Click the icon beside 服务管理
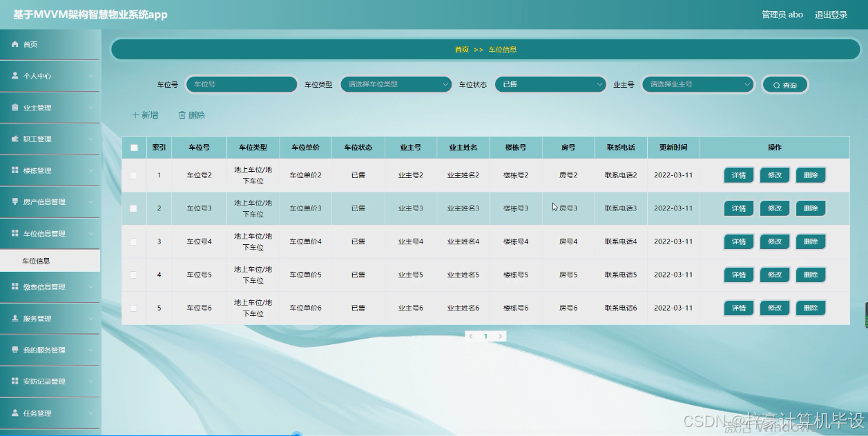Screen dimensions: 868x436 tap(15, 319)
